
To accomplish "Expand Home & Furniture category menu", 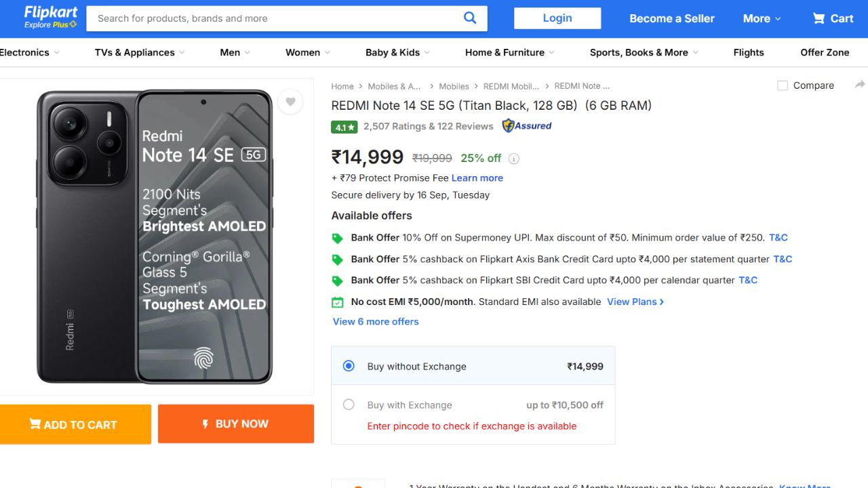I will coord(510,52).
